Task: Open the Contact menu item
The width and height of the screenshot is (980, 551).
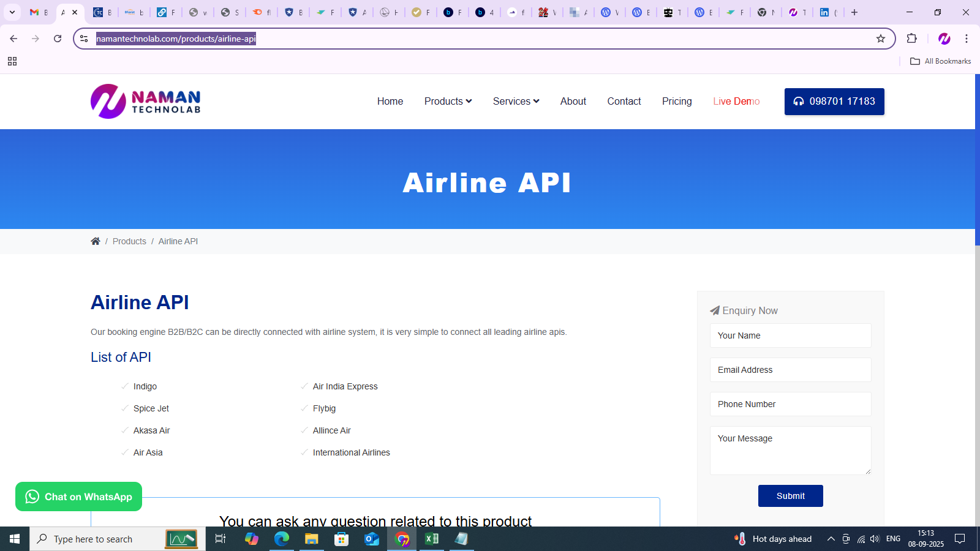Action: (x=624, y=102)
